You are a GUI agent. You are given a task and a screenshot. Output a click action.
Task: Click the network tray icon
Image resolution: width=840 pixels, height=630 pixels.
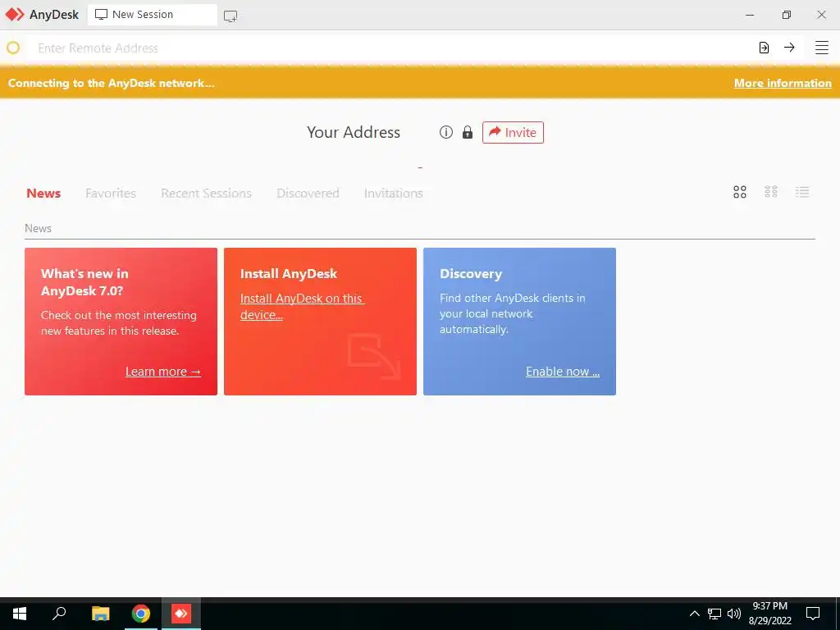click(x=714, y=614)
